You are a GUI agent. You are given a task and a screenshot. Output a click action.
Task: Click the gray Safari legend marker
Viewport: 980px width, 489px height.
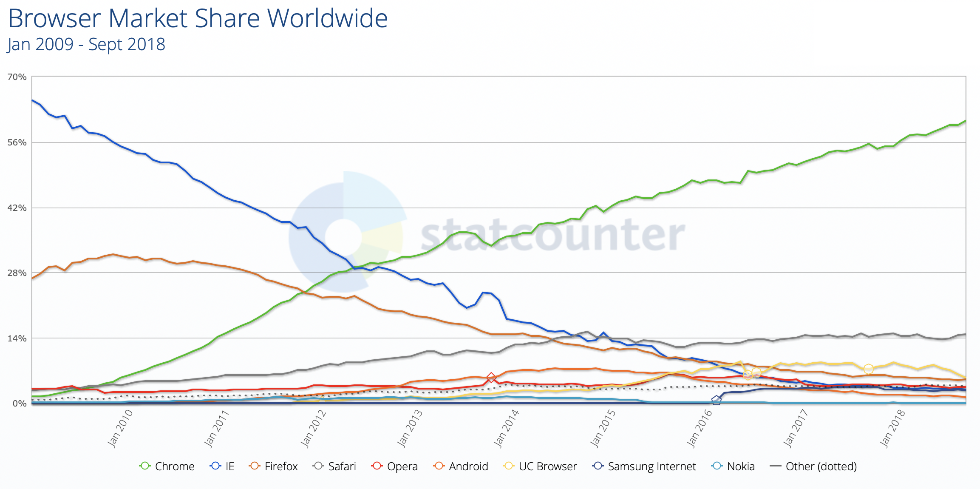318,466
